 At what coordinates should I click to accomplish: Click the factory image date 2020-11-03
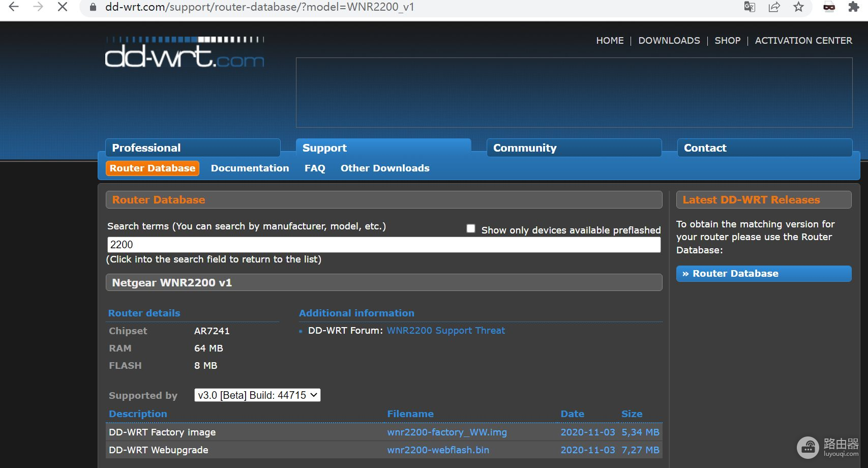pos(588,432)
